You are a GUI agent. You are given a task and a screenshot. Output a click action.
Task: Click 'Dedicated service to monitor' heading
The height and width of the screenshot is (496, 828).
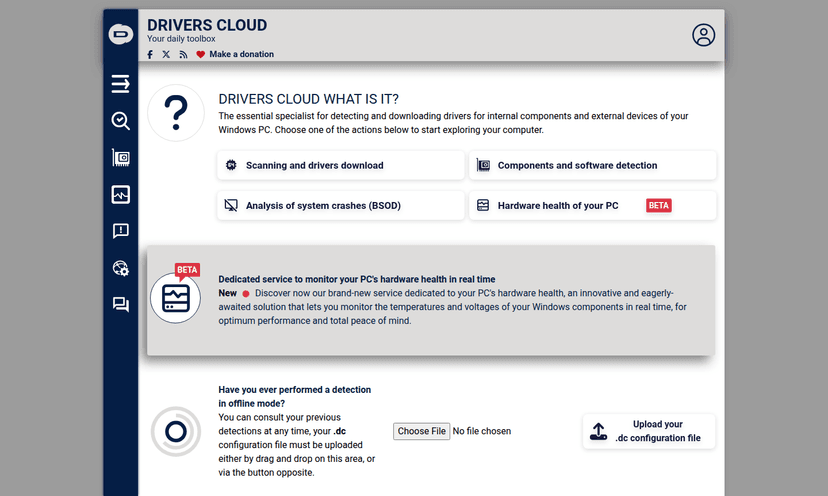click(x=357, y=279)
